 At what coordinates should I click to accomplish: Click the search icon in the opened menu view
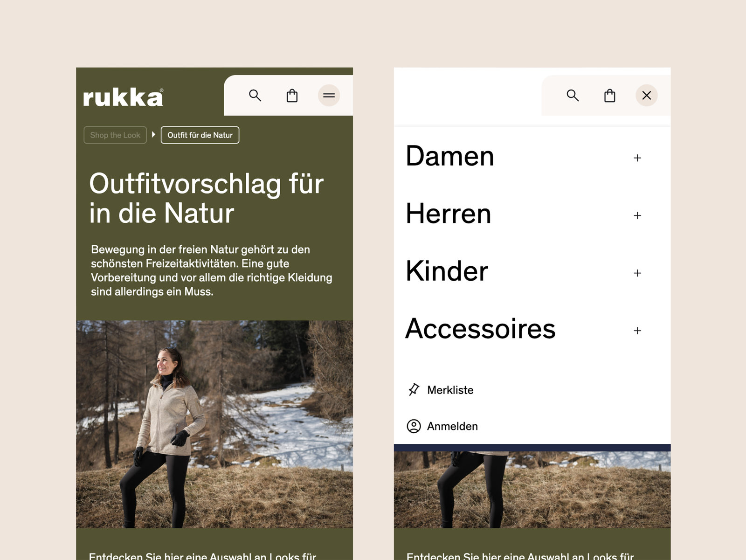click(573, 96)
